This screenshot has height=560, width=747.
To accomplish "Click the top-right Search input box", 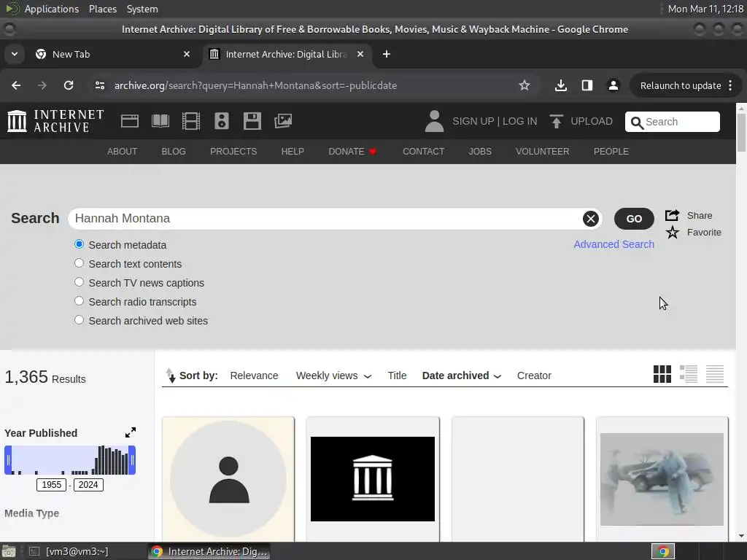I will point(672,122).
